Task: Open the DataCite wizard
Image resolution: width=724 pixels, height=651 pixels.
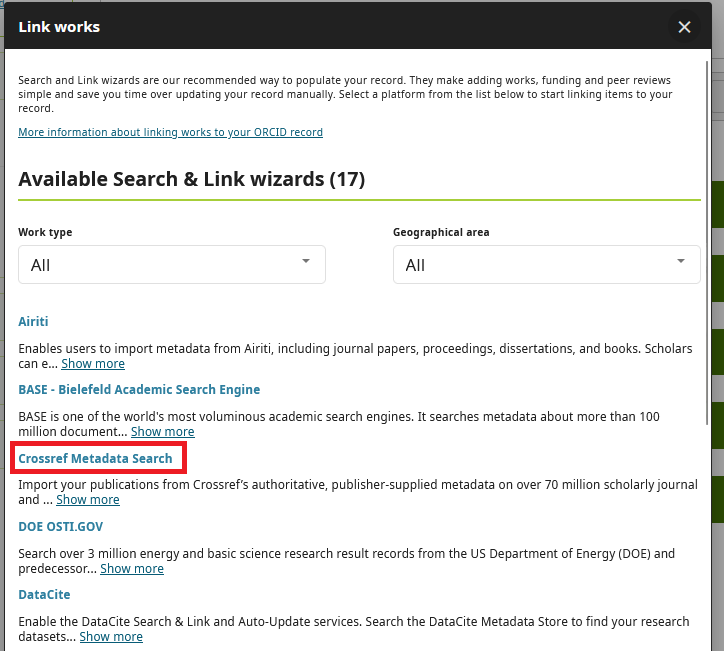Action: pos(44,594)
